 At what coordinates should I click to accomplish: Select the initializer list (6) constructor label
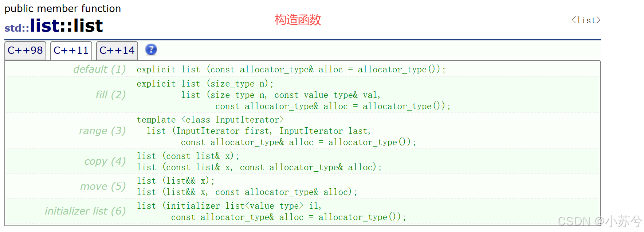(85, 211)
